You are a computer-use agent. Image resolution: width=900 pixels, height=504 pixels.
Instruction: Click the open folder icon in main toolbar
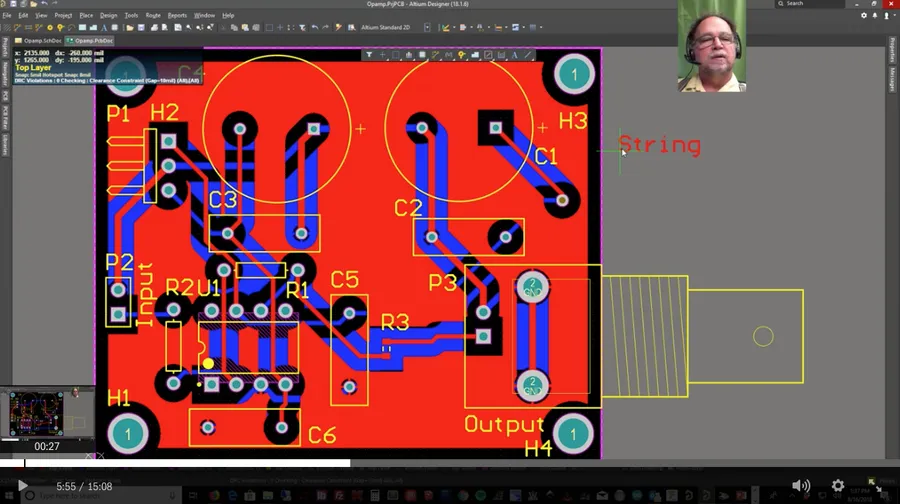pyautogui.click(x=130, y=28)
